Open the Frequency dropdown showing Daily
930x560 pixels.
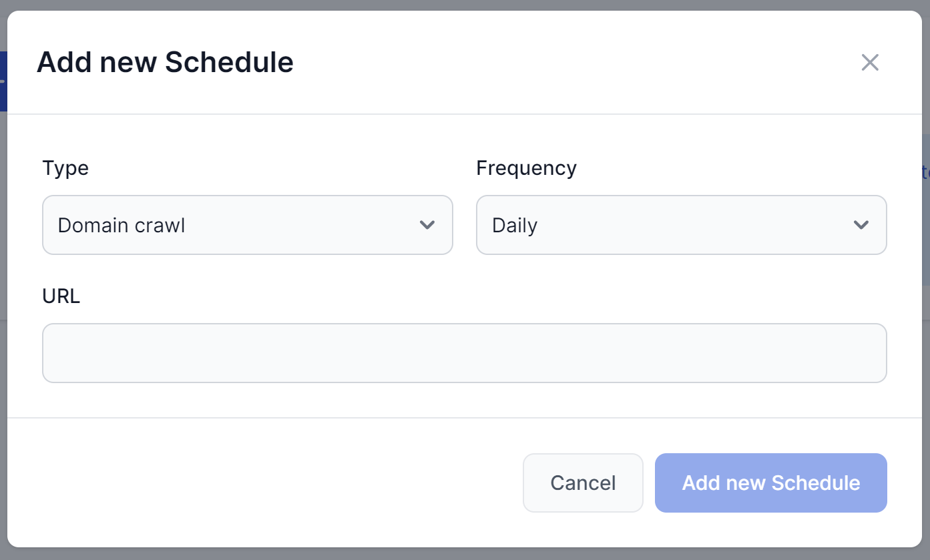[x=681, y=225]
